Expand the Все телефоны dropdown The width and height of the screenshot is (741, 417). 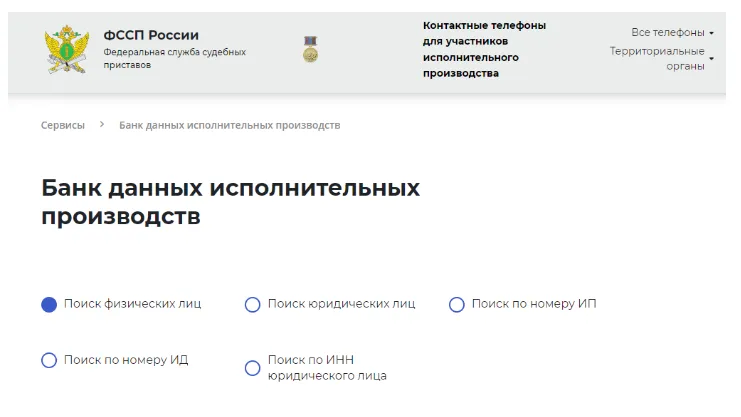tap(668, 33)
